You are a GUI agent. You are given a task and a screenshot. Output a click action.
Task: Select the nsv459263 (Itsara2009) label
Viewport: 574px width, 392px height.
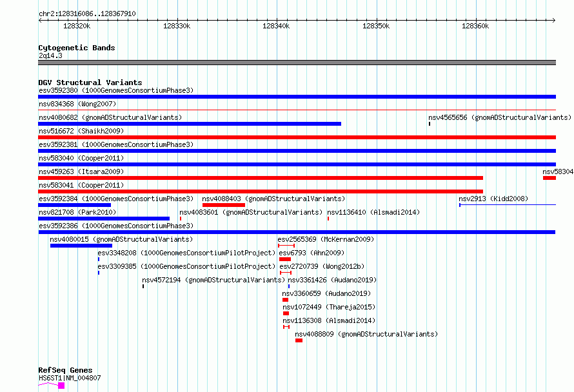[81, 171]
